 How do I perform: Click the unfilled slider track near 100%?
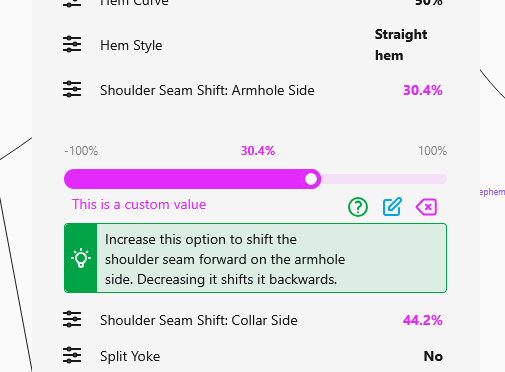(x=383, y=179)
